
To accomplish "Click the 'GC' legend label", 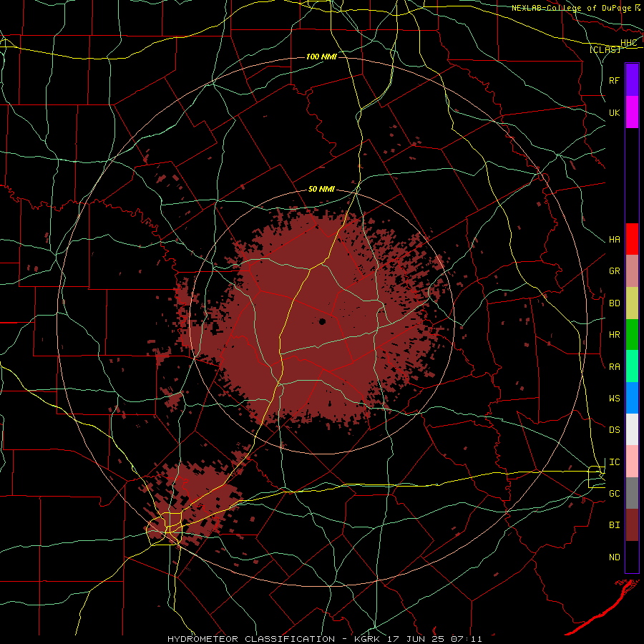I will (615, 494).
